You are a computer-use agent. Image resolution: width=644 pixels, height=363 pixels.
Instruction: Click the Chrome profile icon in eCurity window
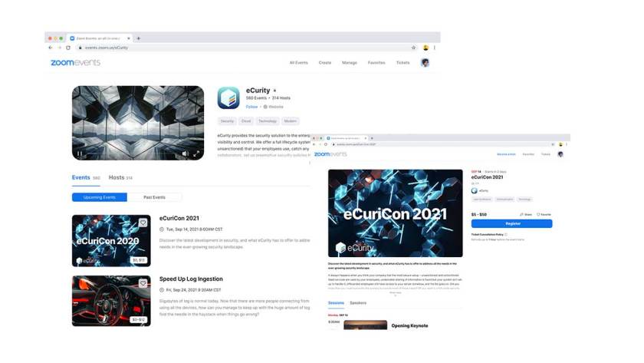pyautogui.click(x=426, y=48)
